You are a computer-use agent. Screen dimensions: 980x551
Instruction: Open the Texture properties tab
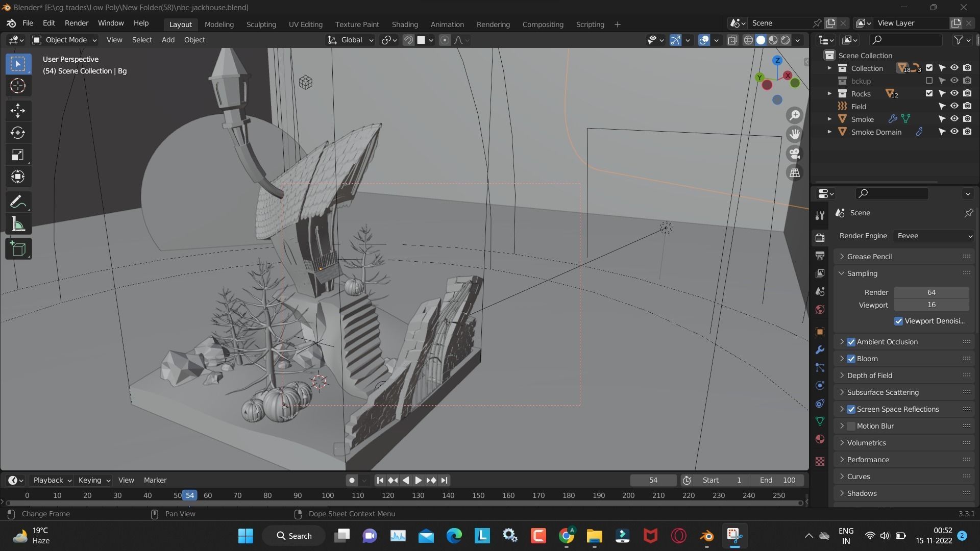(x=820, y=462)
